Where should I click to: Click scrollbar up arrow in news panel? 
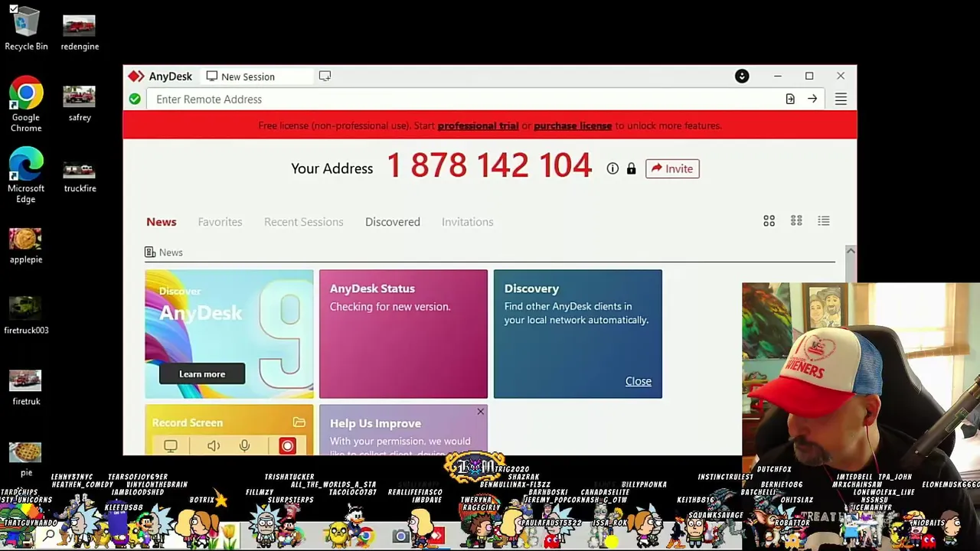click(x=851, y=251)
